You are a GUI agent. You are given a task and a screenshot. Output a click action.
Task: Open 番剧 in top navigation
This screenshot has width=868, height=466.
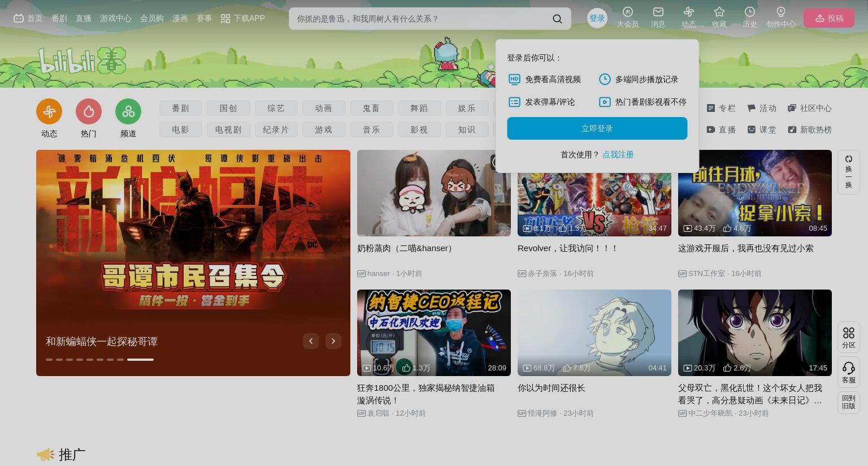pos(59,18)
